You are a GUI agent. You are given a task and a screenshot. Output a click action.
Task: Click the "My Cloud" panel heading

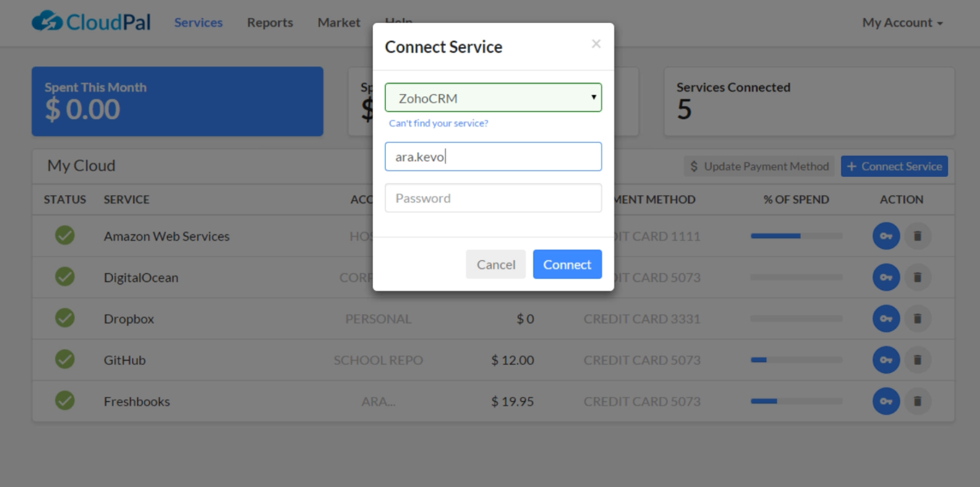pos(81,166)
